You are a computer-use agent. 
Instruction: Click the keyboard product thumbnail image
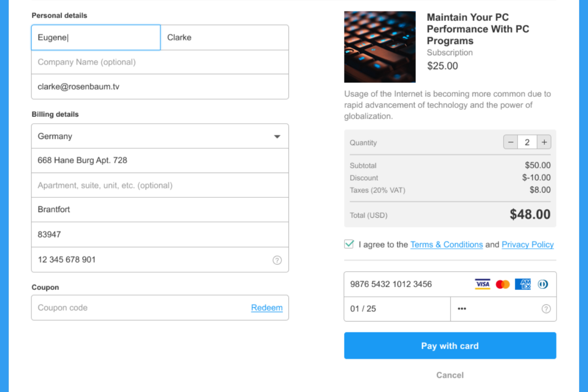click(x=380, y=47)
